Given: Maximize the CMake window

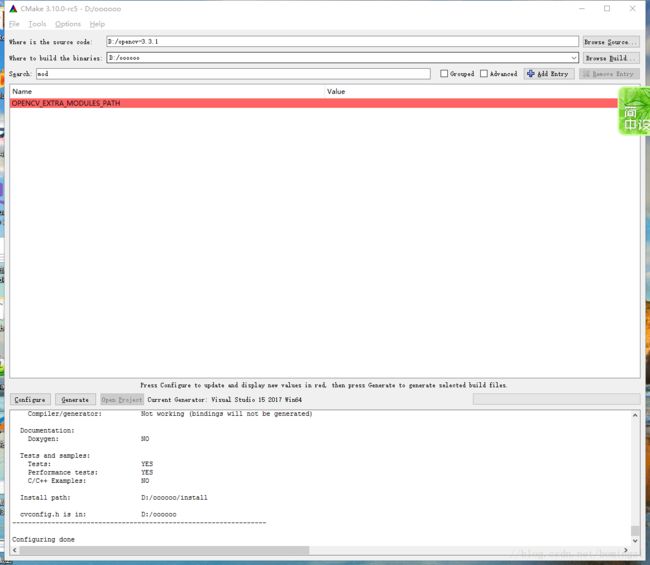Looking at the screenshot, I should 607,9.
